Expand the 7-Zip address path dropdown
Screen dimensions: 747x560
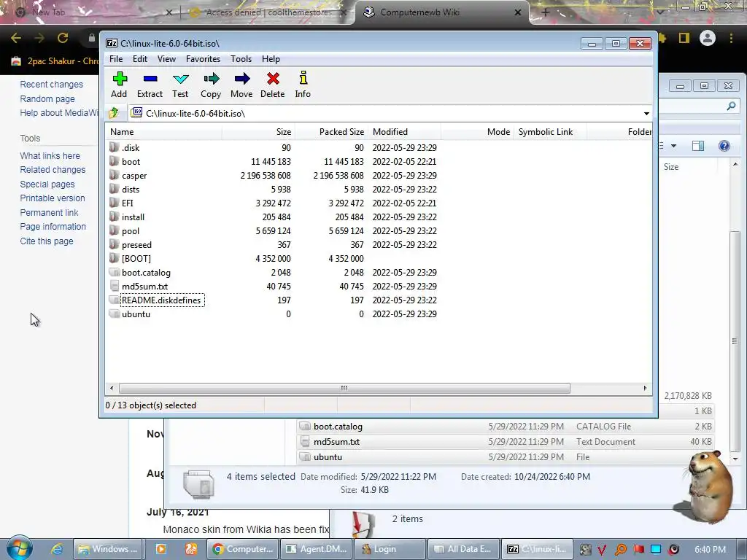click(x=646, y=113)
